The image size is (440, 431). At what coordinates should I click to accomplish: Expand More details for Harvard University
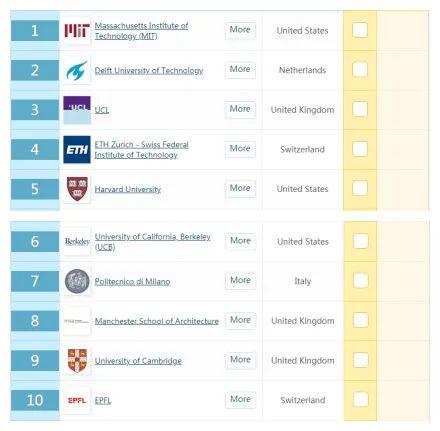[x=240, y=188]
